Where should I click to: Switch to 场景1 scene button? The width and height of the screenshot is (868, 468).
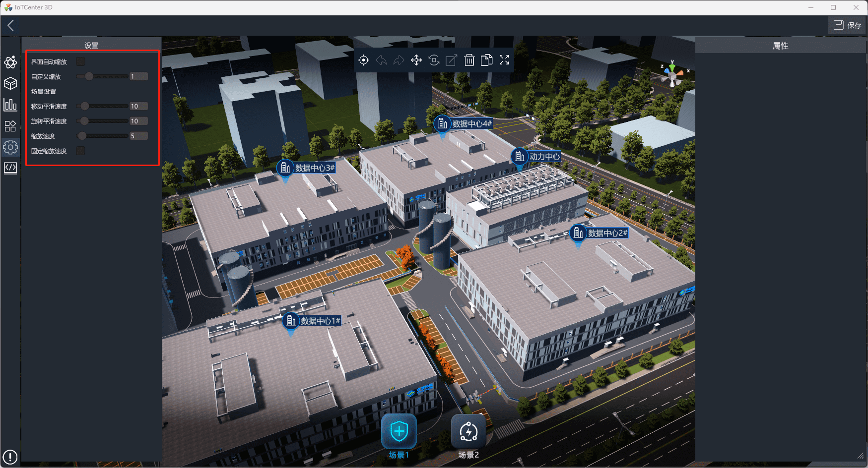click(x=399, y=436)
